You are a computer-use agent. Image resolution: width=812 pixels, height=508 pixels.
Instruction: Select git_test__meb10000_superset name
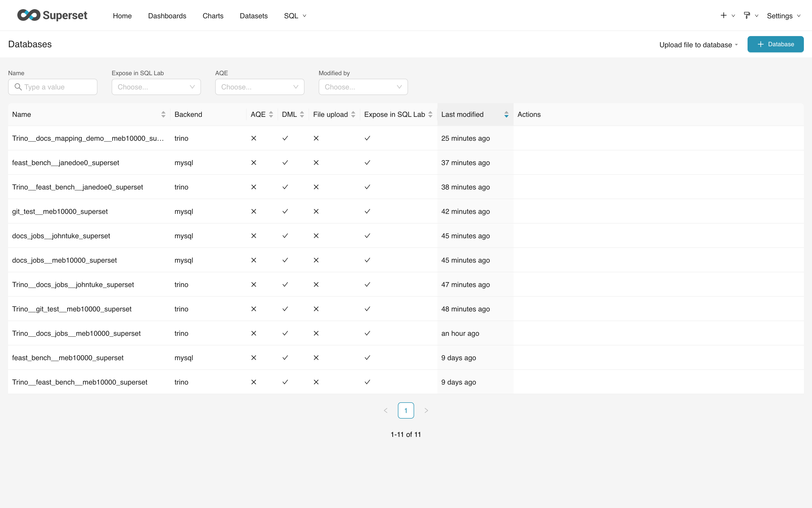pos(60,211)
